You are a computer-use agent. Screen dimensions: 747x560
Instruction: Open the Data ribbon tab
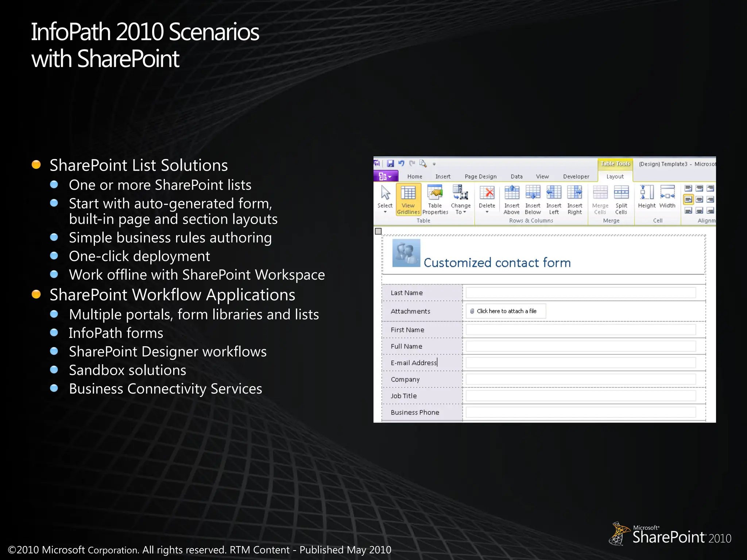[x=516, y=176]
